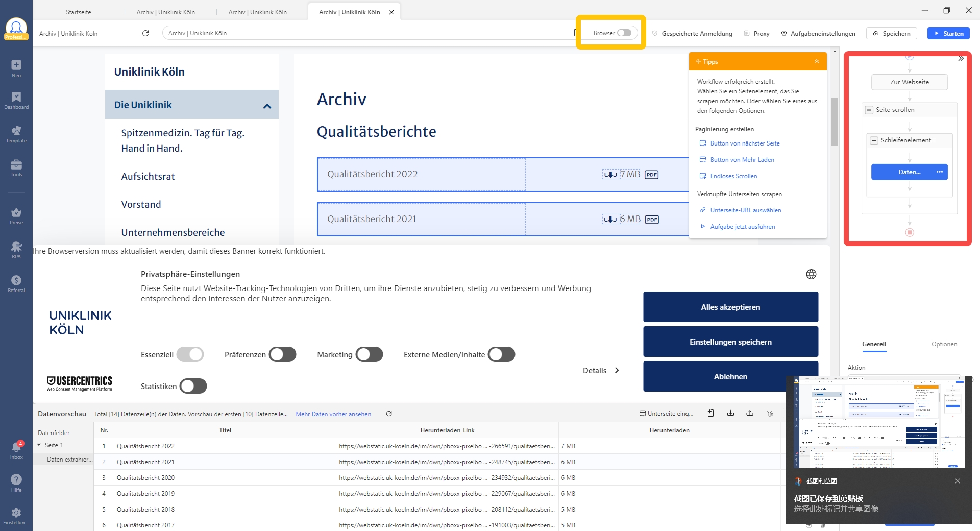The width and height of the screenshot is (980, 531).
Task: Click Button von nächster Seite option
Action: click(x=745, y=143)
